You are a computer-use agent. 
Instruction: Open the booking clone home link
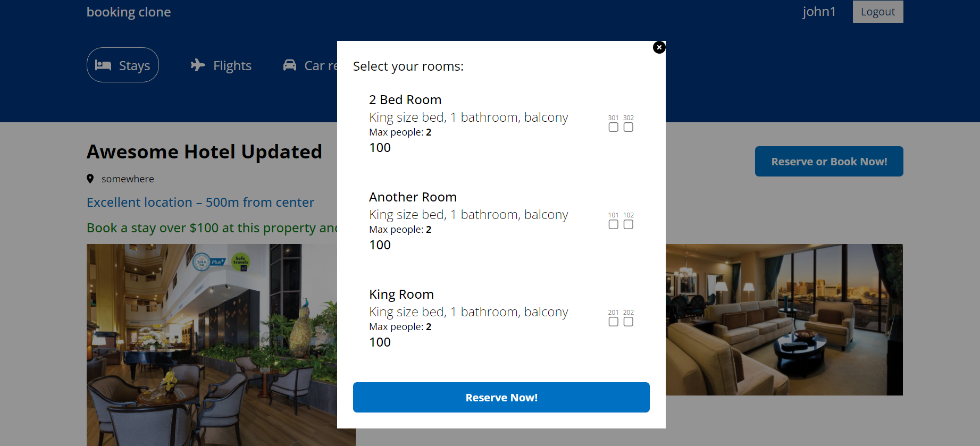pyautogui.click(x=128, y=11)
